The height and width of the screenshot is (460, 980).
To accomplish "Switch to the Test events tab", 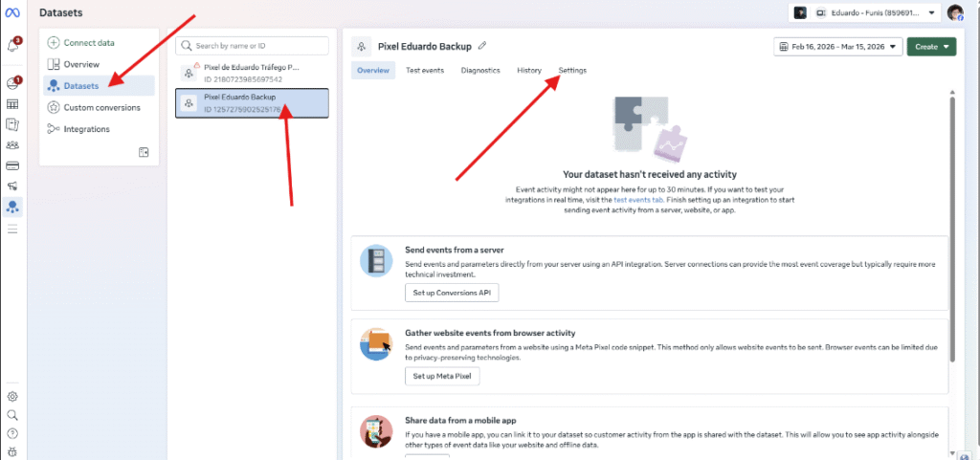I will click(424, 71).
